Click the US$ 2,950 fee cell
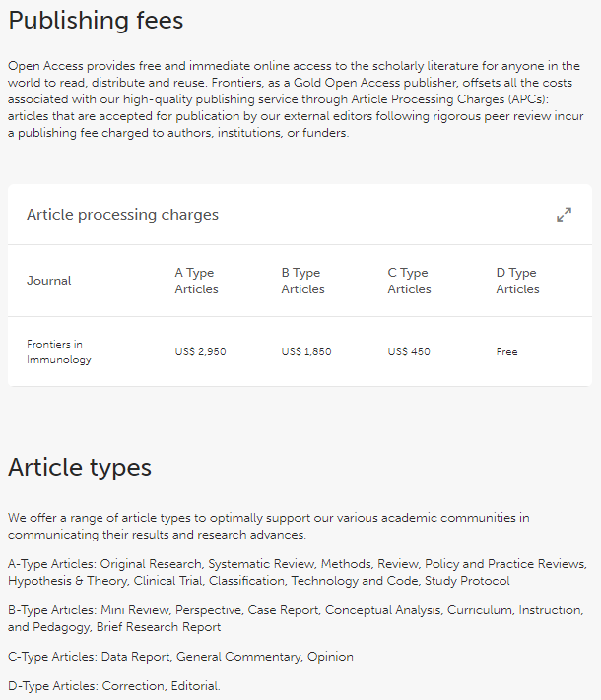This screenshot has width=601, height=700. pyautogui.click(x=201, y=351)
